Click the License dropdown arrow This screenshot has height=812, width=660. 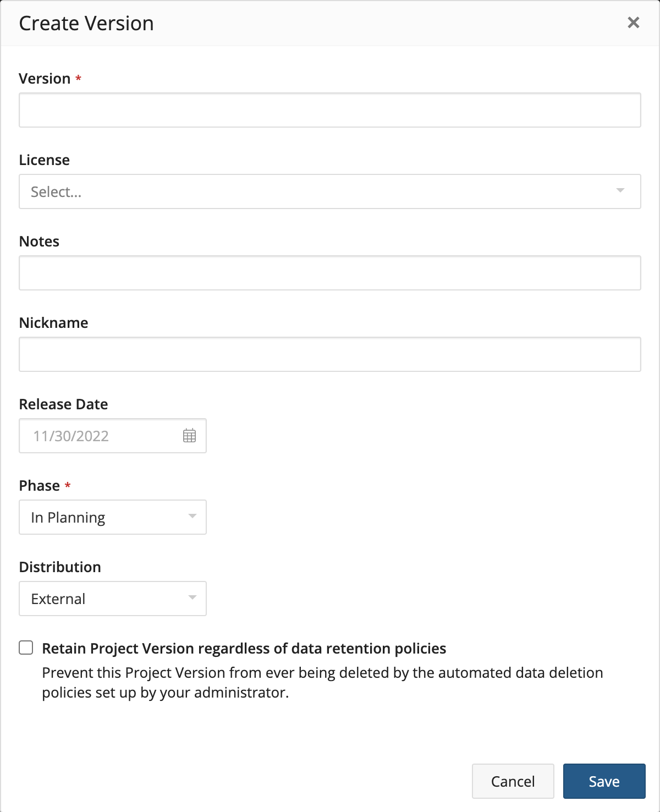point(619,191)
